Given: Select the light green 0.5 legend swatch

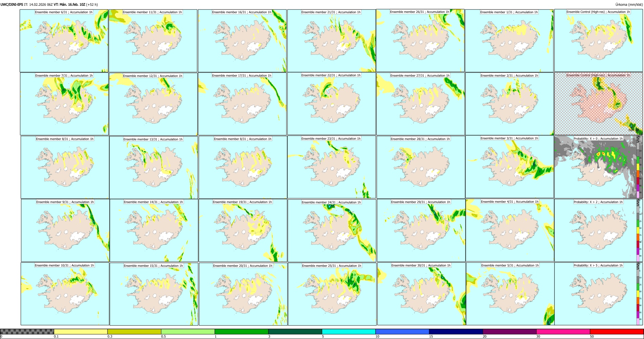Looking at the screenshot, I should click(x=188, y=332).
